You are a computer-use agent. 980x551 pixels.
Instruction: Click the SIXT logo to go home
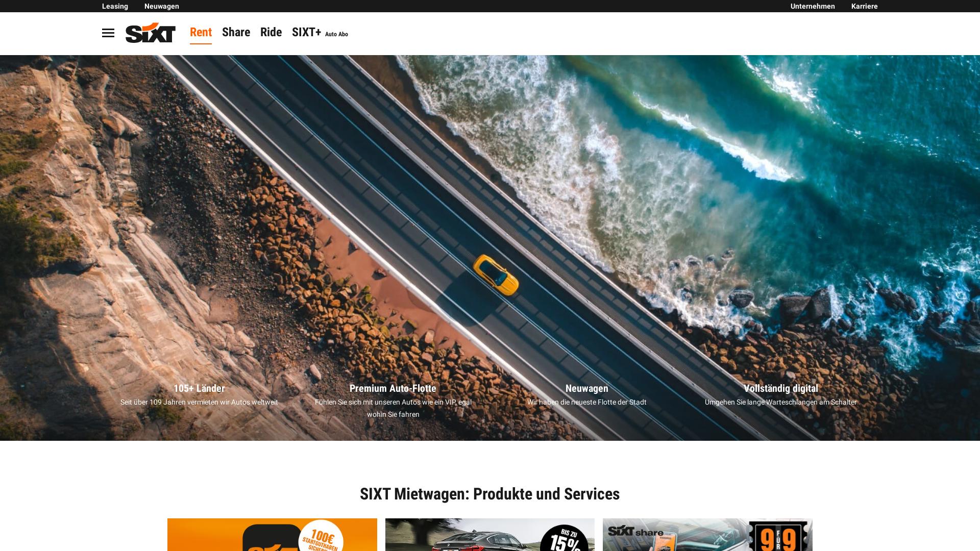click(150, 33)
